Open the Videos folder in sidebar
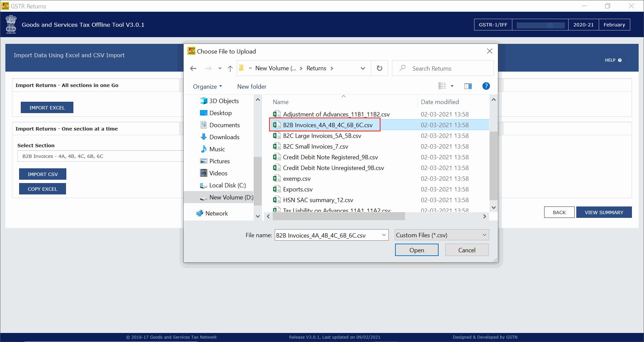This screenshot has width=644, height=342. [x=214, y=173]
